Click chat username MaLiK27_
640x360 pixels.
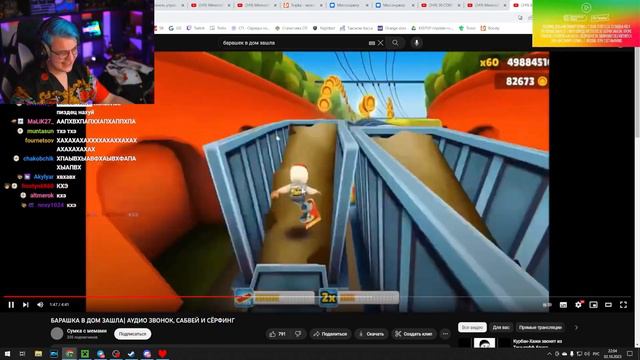pyautogui.click(x=40, y=121)
